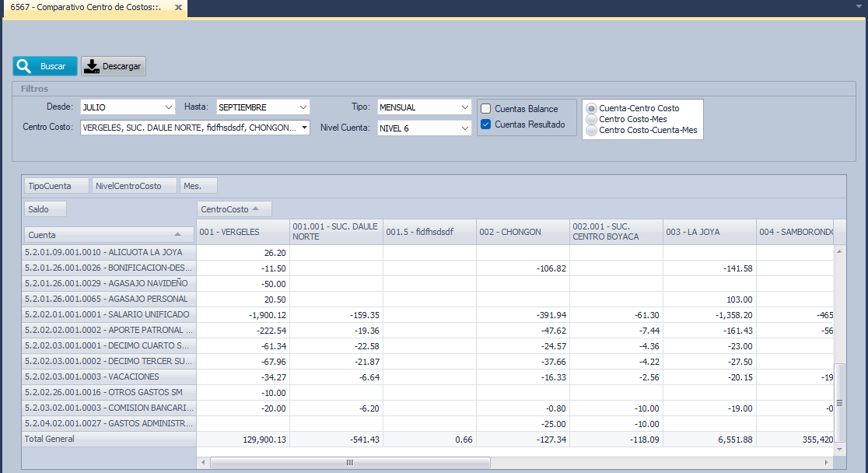Click the sort arrow on CentroCosto field
Image resolution: width=868 pixels, height=473 pixels.
tap(256, 208)
